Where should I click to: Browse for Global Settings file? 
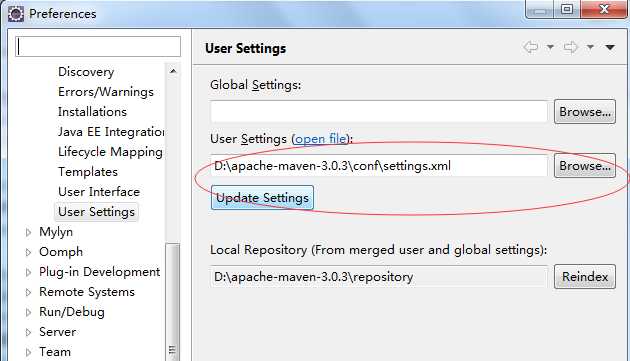(x=585, y=112)
